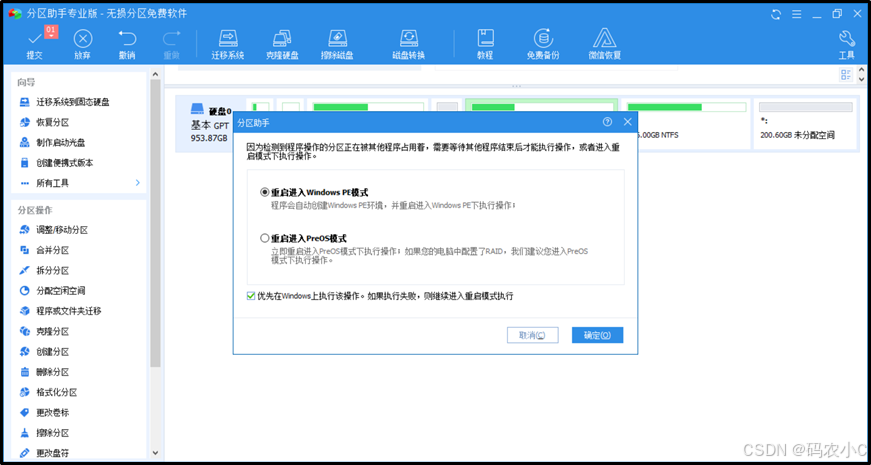Click the disk panel's down chevron at top right
Image resolution: width=871 pixels, height=465 pixels.
pos(862,79)
